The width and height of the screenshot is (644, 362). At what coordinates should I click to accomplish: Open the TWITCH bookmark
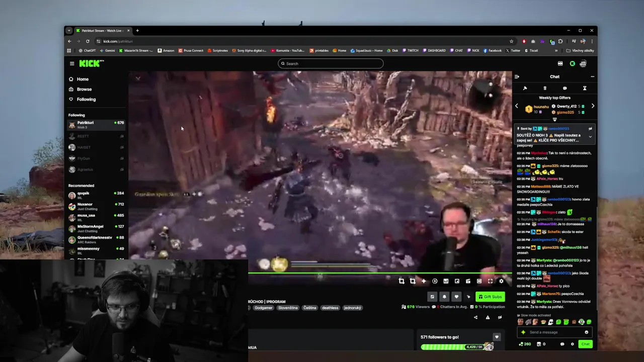[410, 50]
